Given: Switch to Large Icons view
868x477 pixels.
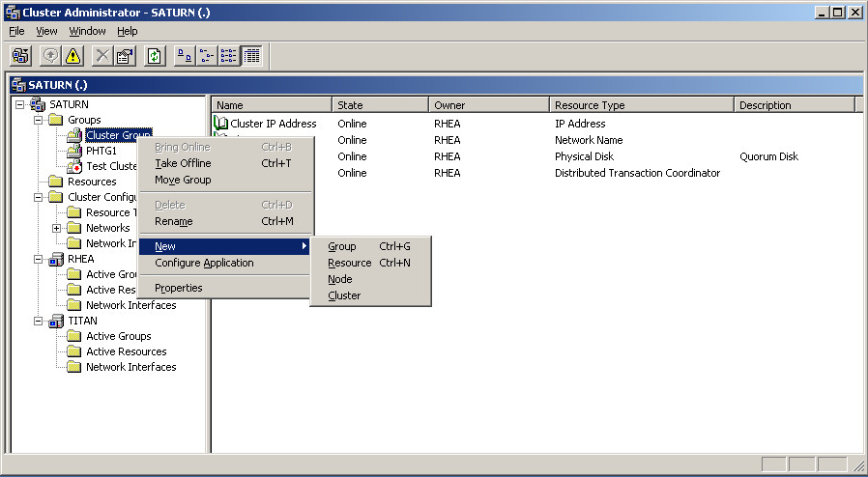Looking at the screenshot, I should coord(185,56).
